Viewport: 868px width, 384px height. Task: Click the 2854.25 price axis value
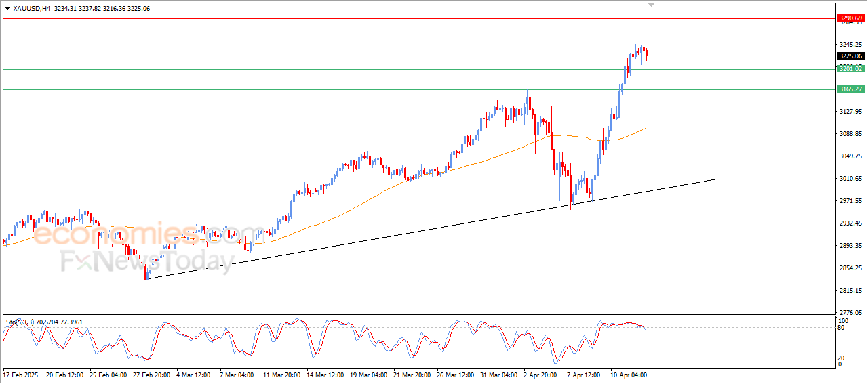click(x=850, y=268)
